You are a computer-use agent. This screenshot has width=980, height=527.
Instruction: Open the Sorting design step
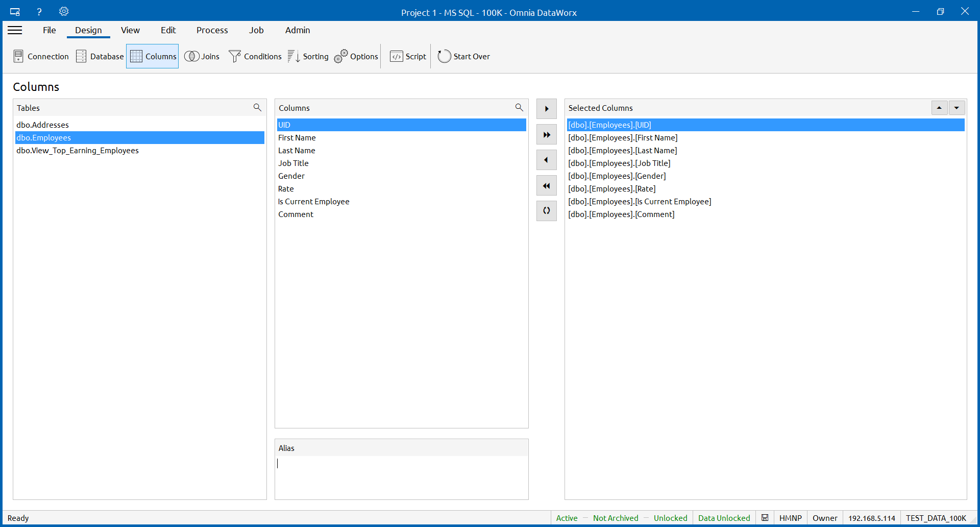pos(308,56)
